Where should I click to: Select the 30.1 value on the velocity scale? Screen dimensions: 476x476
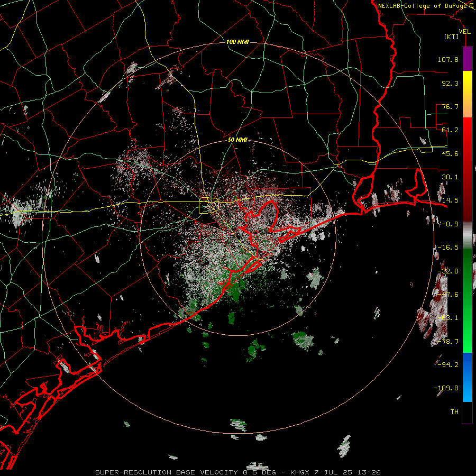coord(450,177)
